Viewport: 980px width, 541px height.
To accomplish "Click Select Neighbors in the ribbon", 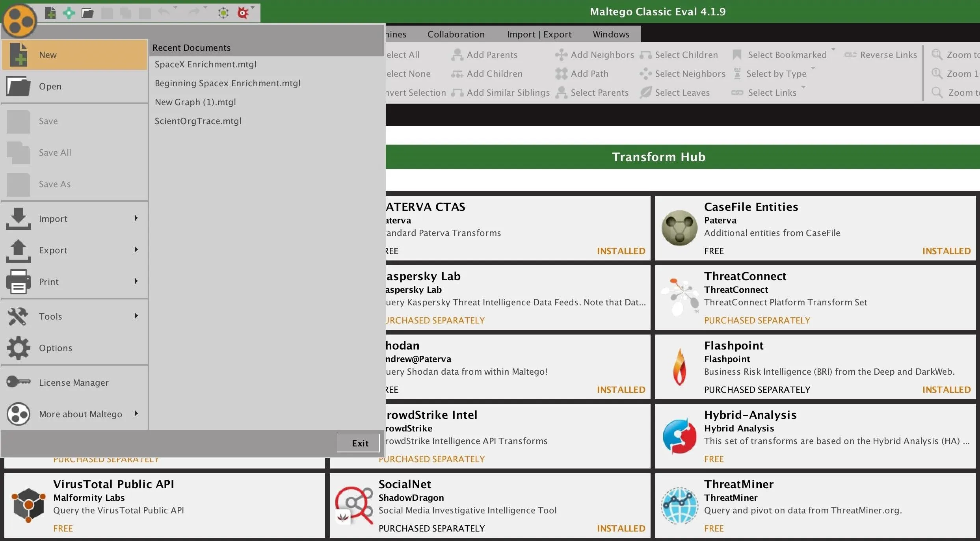I will [x=682, y=74].
